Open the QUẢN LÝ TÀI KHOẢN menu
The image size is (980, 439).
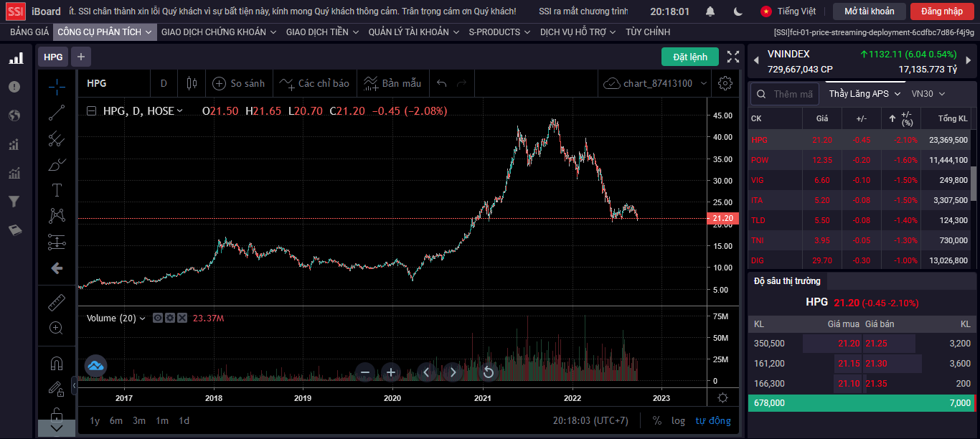(x=413, y=32)
